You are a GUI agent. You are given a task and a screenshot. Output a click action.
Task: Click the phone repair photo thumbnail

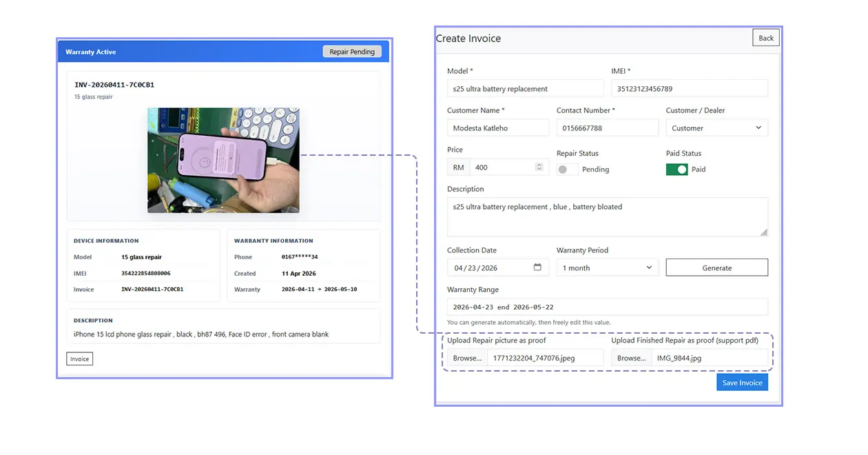tap(223, 160)
